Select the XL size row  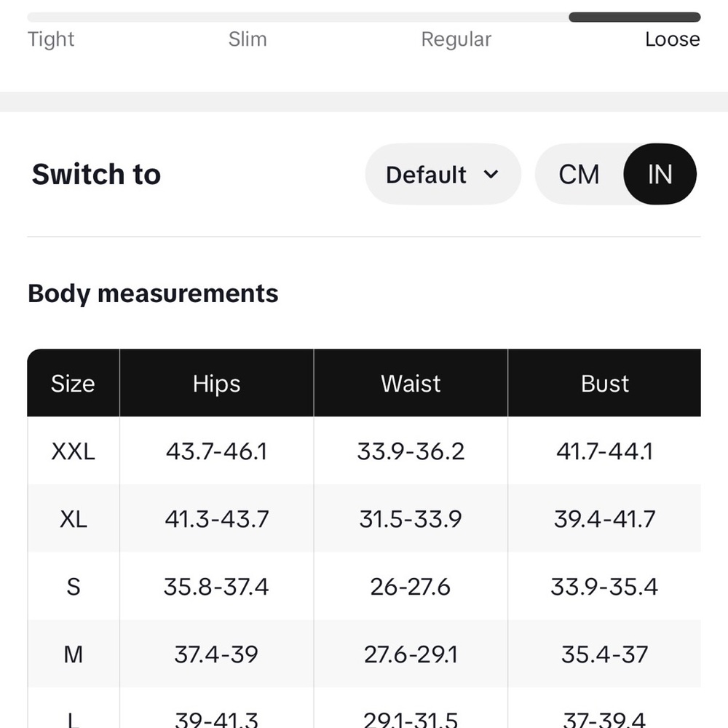tap(364, 518)
